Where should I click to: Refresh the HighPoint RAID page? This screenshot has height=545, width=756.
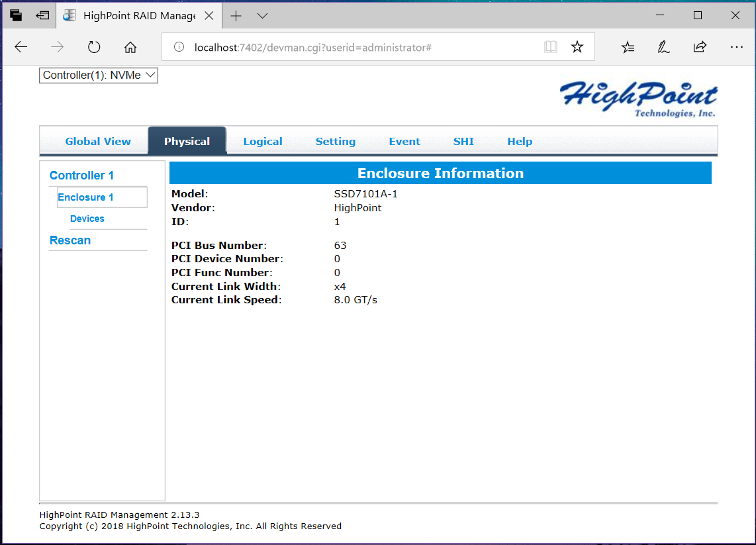click(94, 47)
